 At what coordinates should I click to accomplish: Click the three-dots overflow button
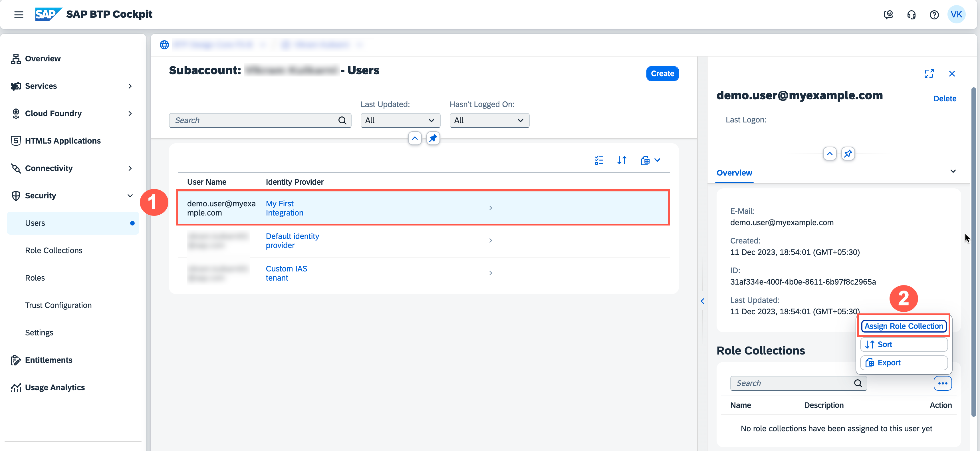point(943,383)
